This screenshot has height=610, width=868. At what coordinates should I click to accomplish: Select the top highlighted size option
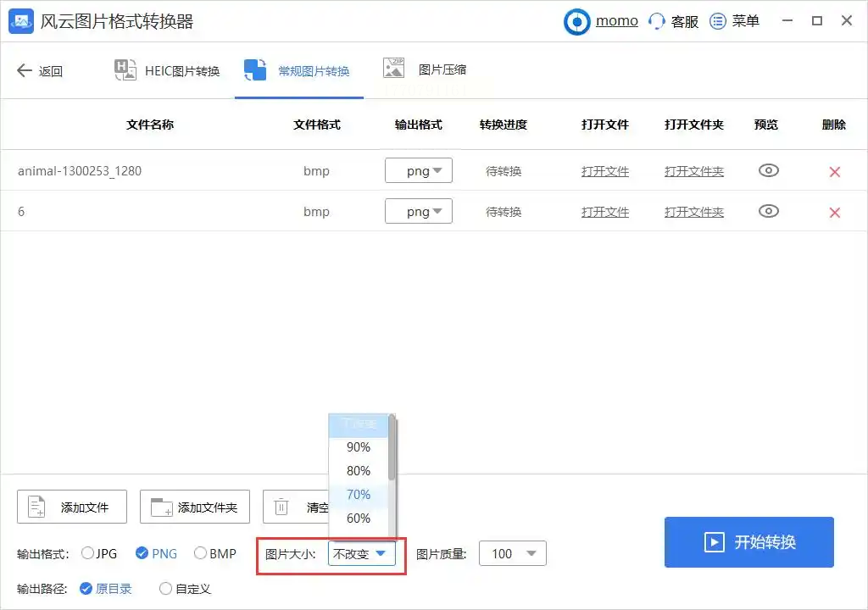(x=359, y=424)
